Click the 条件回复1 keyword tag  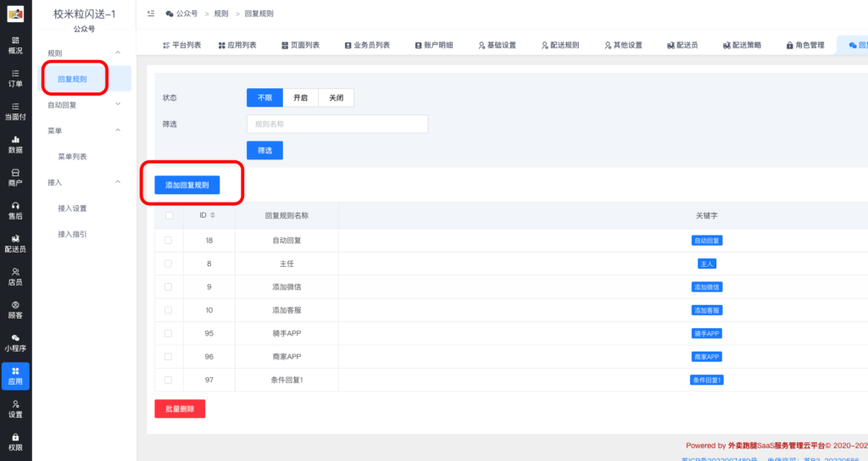707,380
